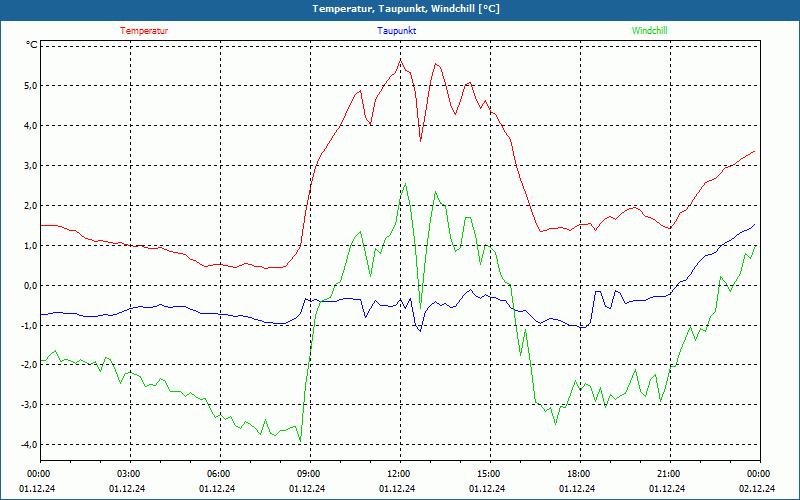
Task: Click the '3,0' y-axis value
Action: click(x=31, y=165)
